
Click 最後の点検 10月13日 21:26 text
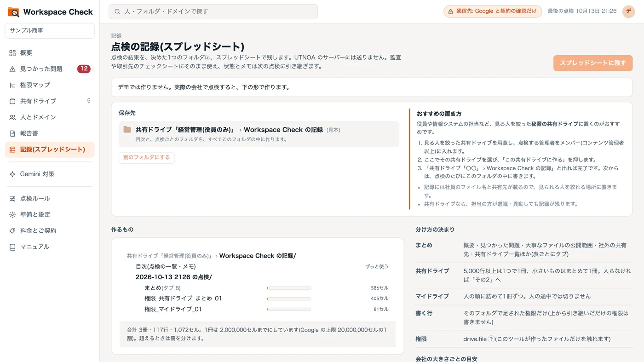coord(582,11)
